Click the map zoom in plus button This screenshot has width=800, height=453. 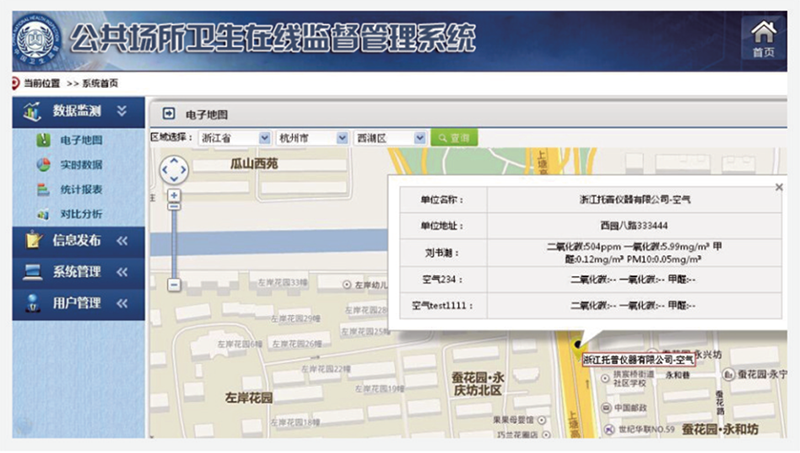(x=174, y=196)
